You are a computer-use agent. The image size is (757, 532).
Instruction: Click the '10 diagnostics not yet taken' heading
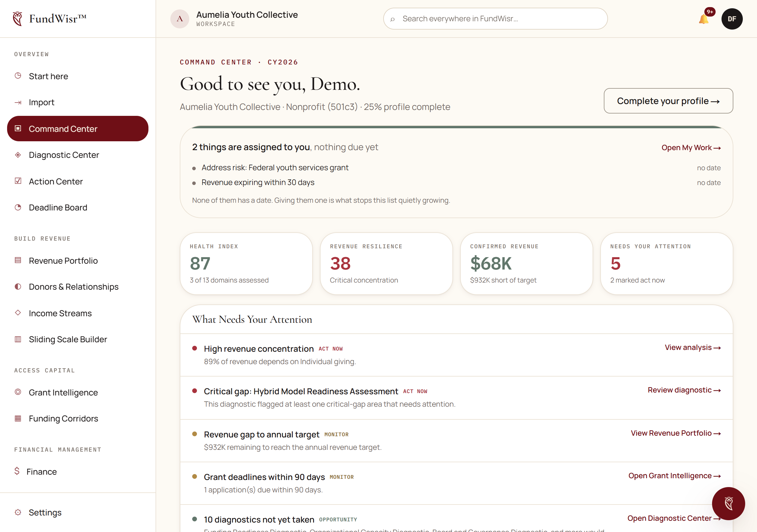tap(259, 520)
